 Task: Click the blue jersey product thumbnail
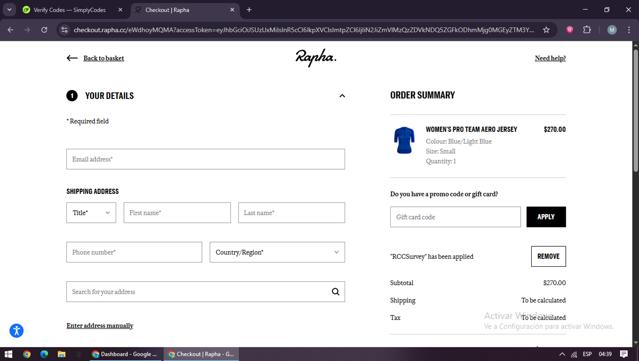tap(404, 140)
